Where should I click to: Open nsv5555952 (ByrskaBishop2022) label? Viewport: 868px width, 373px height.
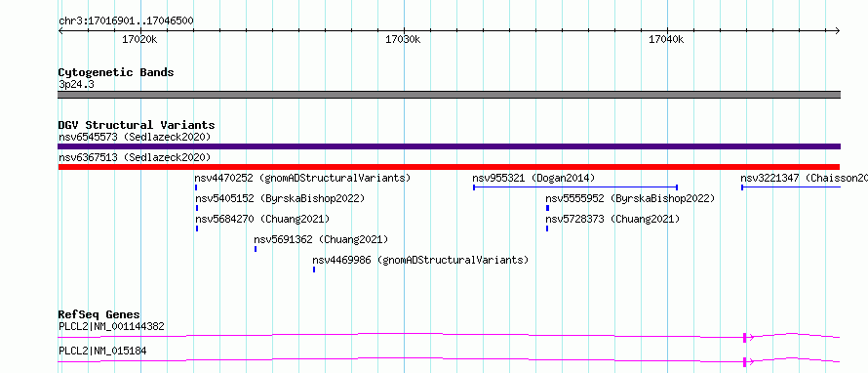coord(630,198)
